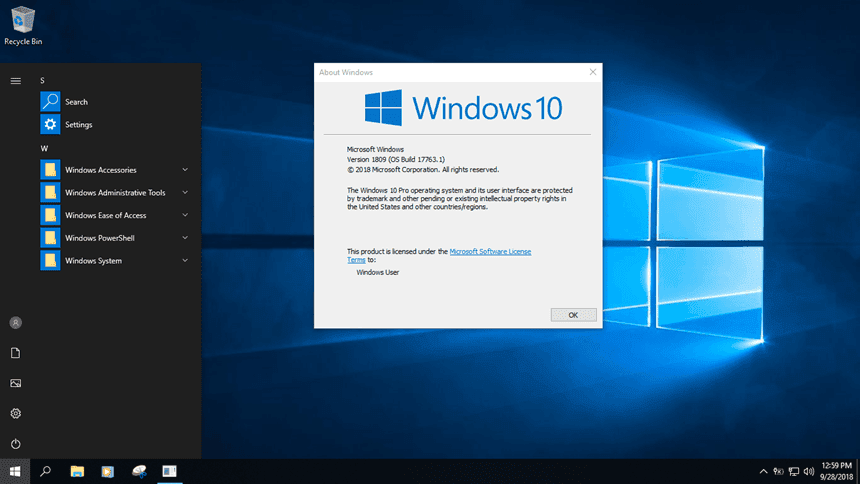
Task: Click the power battery tray icon
Action: 778,471
